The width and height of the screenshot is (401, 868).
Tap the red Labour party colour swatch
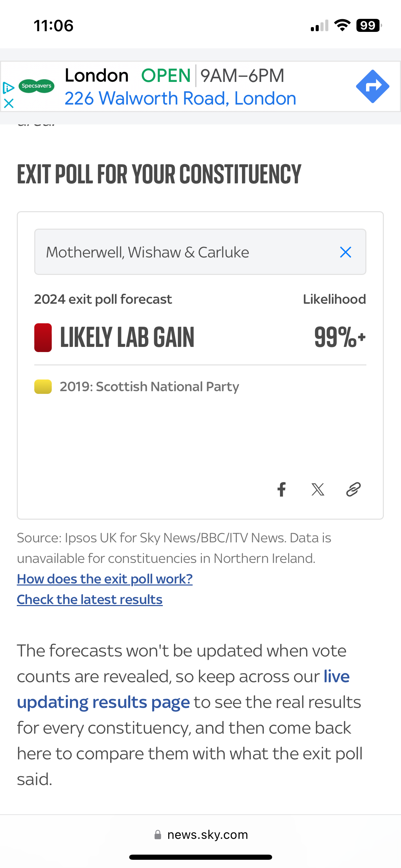[43, 337]
